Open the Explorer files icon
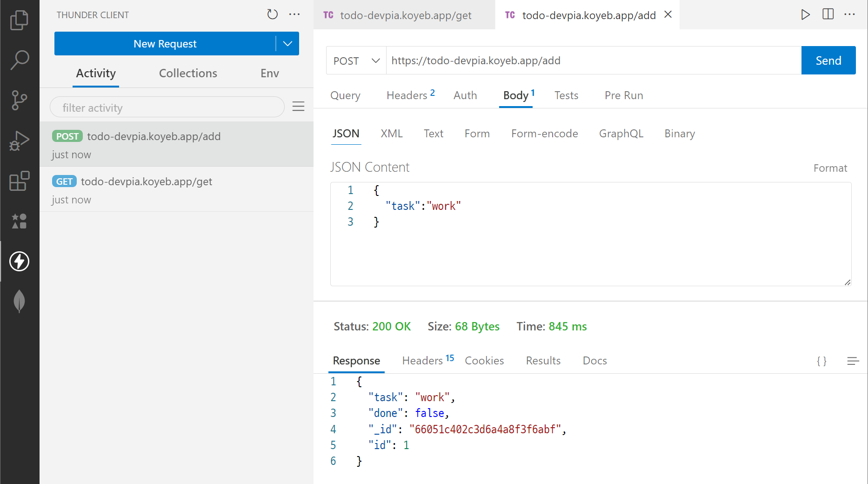 click(20, 20)
